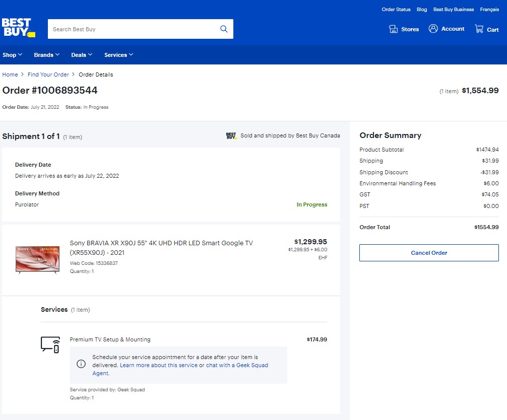Image resolution: width=507 pixels, height=420 pixels.
Task: Click the $174.99 service price
Action: tap(317, 339)
